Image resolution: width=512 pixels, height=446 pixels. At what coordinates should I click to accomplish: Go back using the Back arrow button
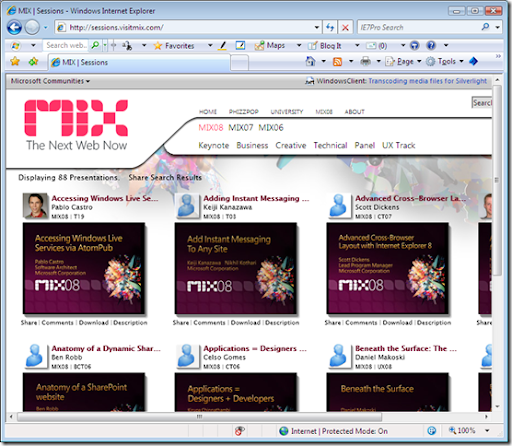click(x=14, y=27)
